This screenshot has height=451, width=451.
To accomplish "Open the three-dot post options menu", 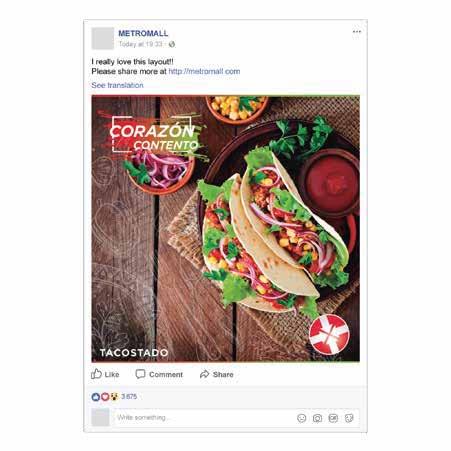I will 357,32.
